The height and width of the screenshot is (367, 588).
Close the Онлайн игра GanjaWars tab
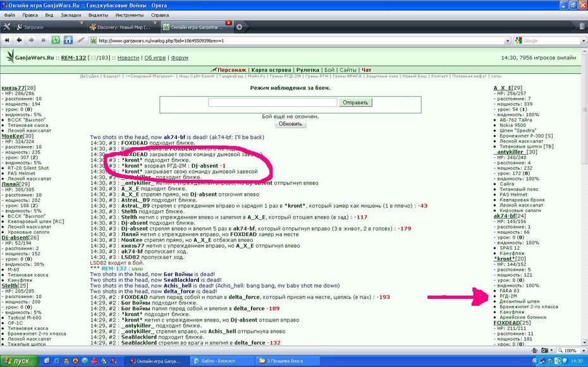(228, 23)
